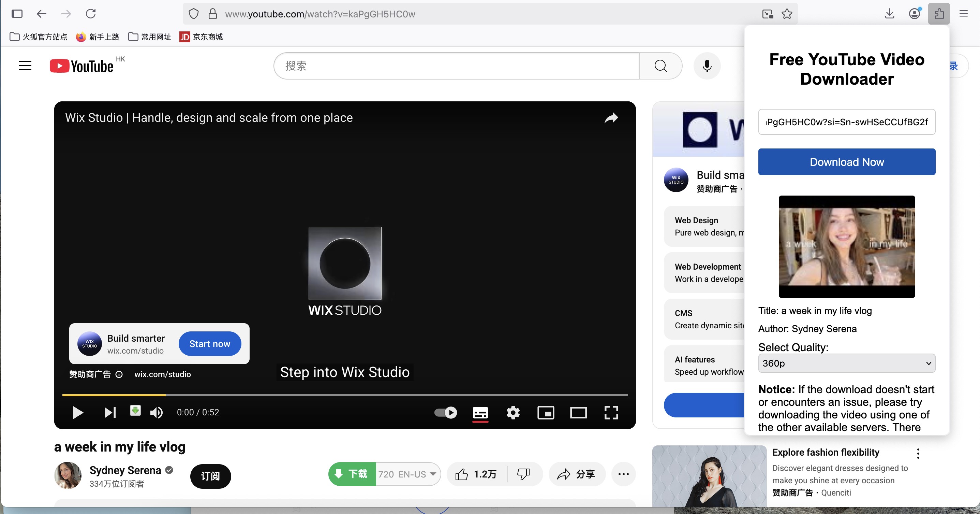Open the AI features ad card
The image size is (980, 514).
pyautogui.click(x=704, y=363)
